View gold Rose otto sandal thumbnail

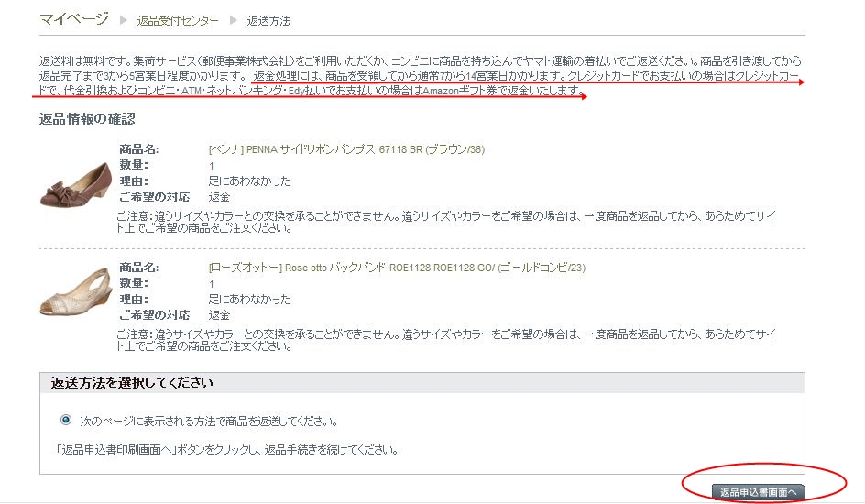pos(76,291)
